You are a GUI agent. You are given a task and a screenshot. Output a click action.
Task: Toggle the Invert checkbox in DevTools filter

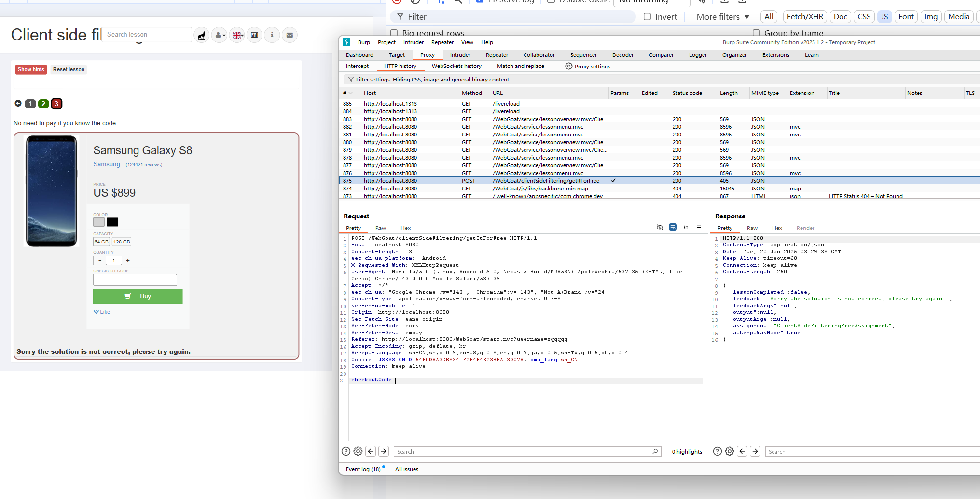648,17
